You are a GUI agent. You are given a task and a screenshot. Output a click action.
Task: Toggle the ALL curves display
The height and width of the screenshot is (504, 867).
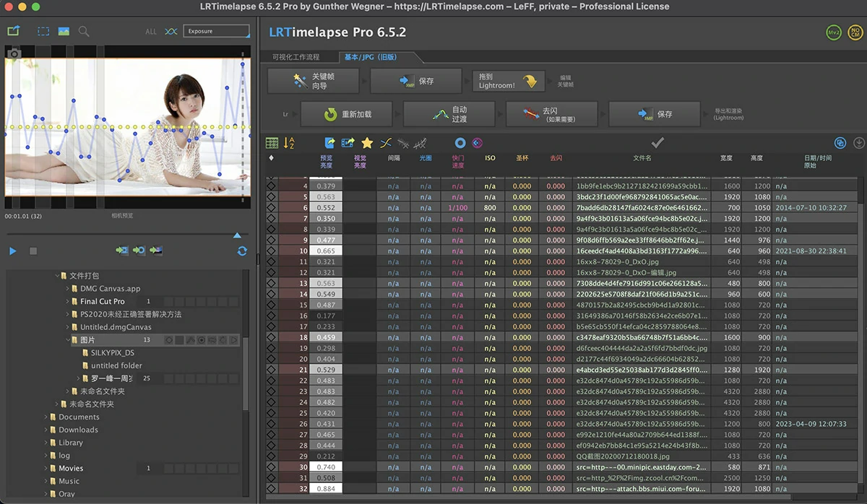pyautogui.click(x=151, y=32)
